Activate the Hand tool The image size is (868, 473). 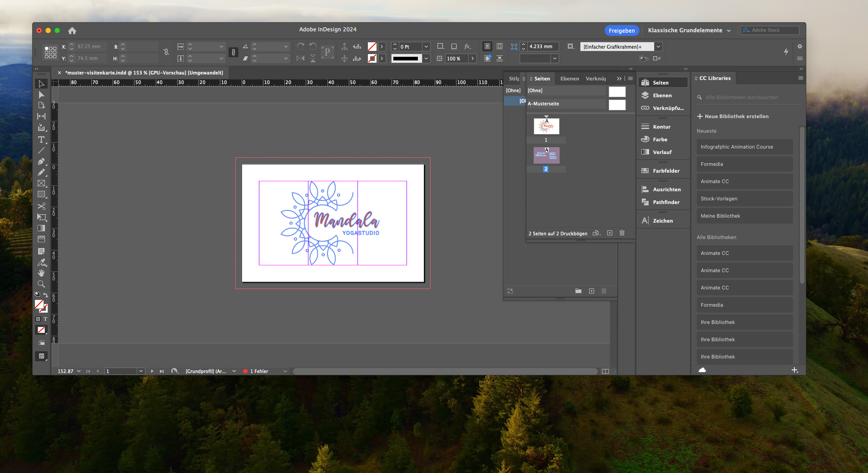(41, 273)
